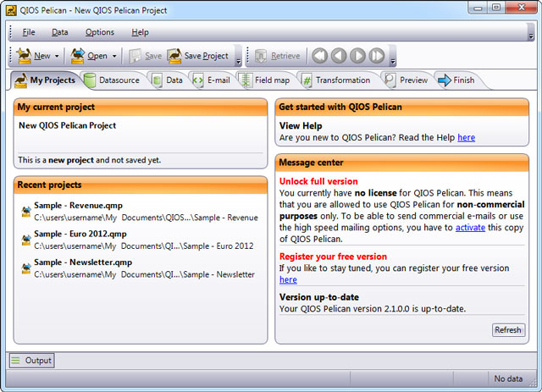Minimize the QIOS Pelican window
542x392 pixels.
coord(478,8)
